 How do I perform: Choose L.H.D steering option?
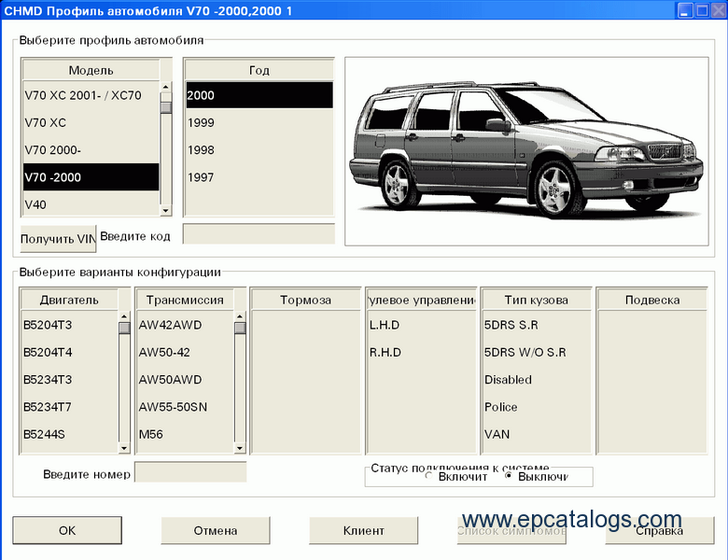[x=420, y=325]
